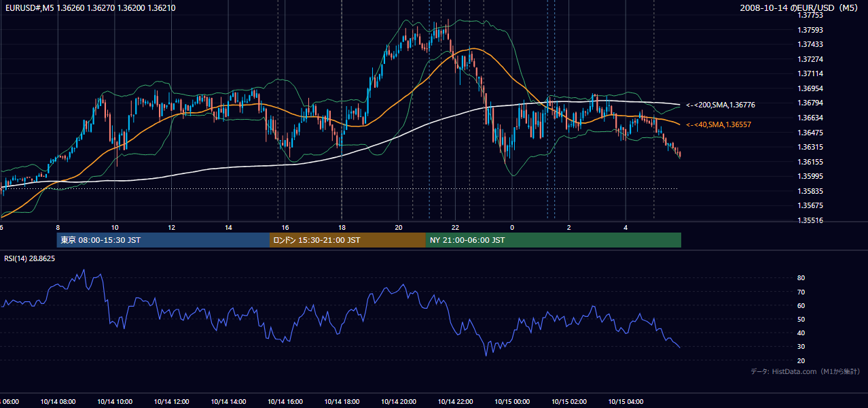This screenshot has width=868, height=408.
Task: Click the 1.35995 price axis label
Action: click(x=810, y=176)
